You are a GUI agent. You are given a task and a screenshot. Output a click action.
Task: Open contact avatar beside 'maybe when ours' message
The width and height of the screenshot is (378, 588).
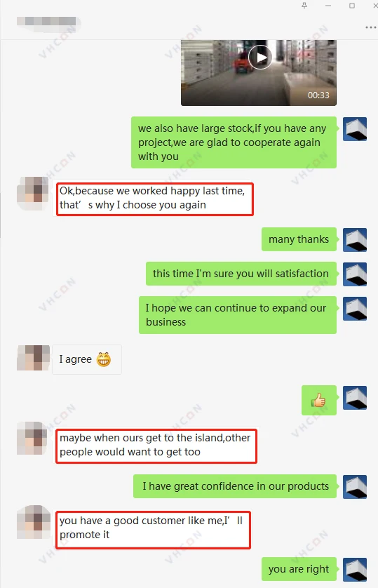(34, 438)
